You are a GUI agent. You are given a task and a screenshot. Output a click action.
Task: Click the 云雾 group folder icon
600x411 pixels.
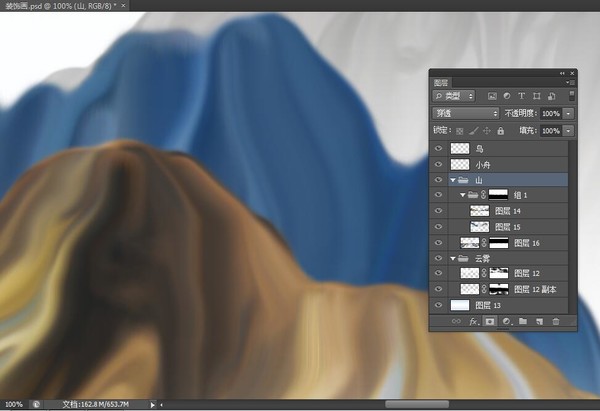[463, 258]
